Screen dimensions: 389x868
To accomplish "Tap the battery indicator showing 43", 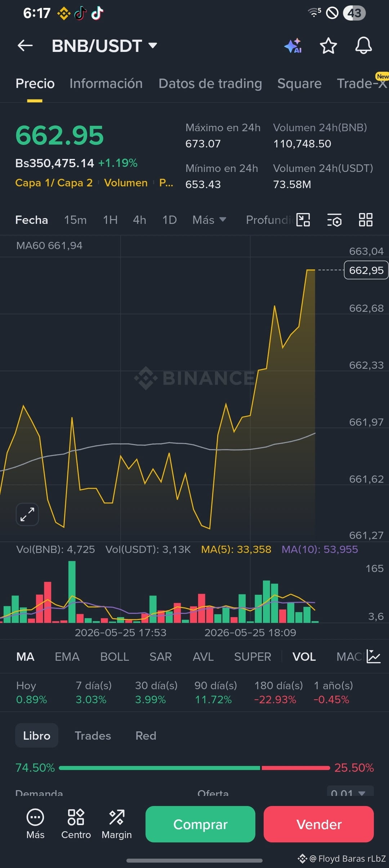I will pyautogui.click(x=354, y=13).
